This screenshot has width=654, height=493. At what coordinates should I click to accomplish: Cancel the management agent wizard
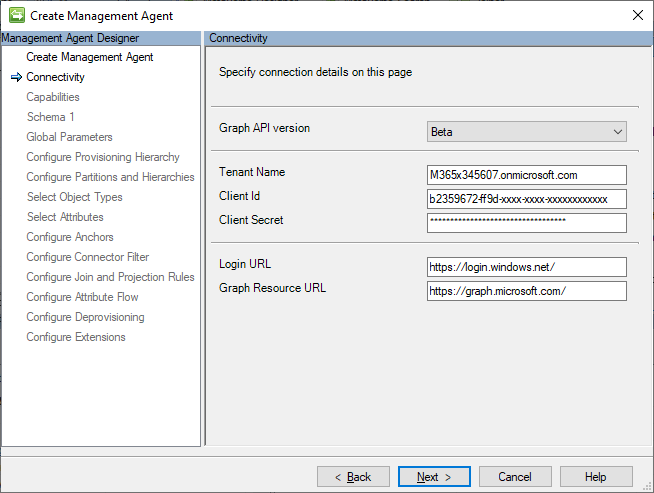515,477
